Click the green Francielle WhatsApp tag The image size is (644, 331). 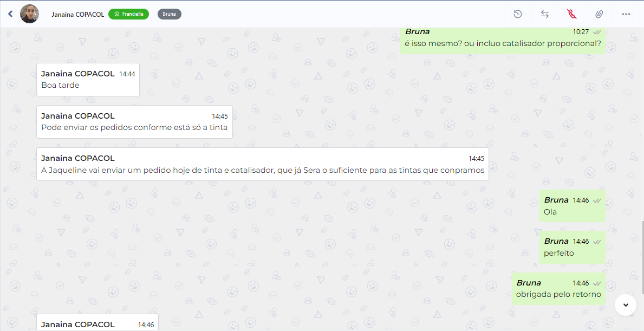coord(128,14)
